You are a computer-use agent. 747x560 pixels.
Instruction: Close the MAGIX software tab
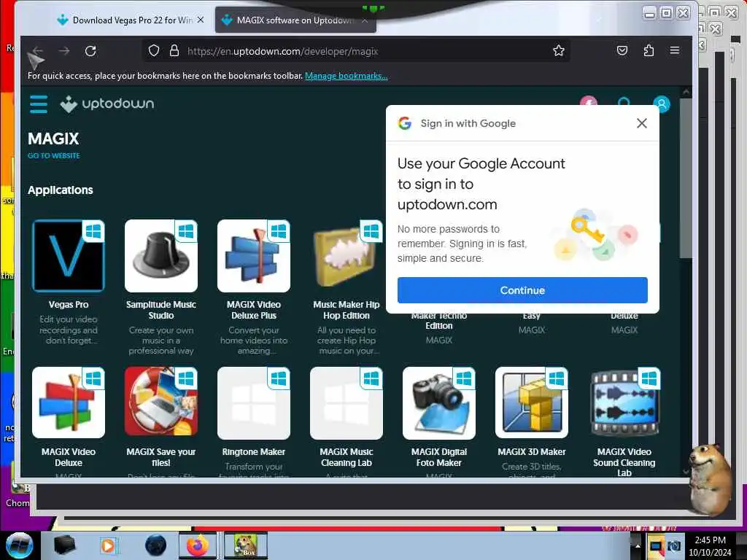[365, 20]
